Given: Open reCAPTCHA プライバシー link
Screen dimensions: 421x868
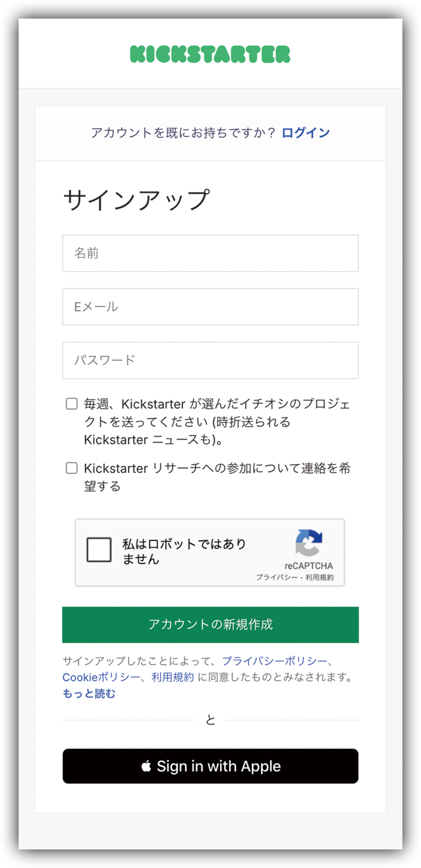Looking at the screenshot, I should [x=277, y=577].
